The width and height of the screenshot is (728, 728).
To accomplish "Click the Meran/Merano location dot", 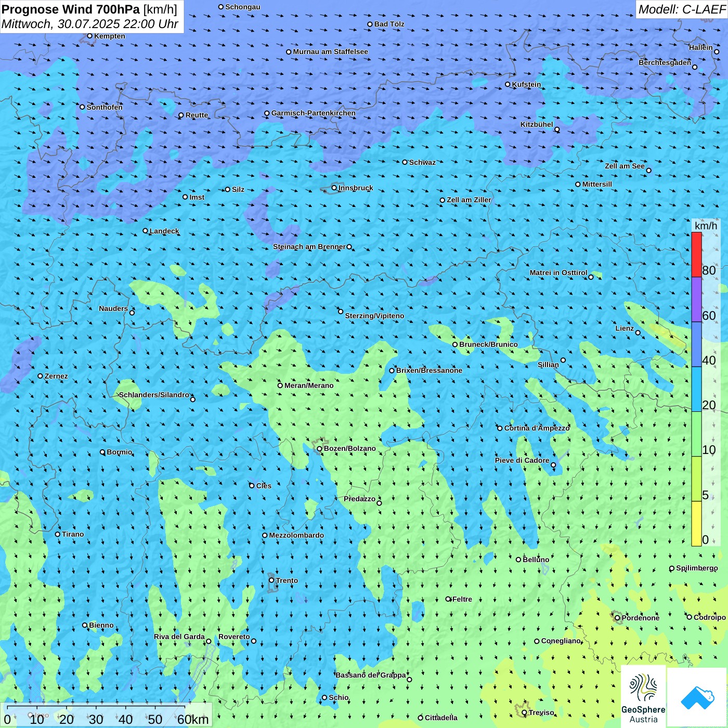I will [x=280, y=385].
